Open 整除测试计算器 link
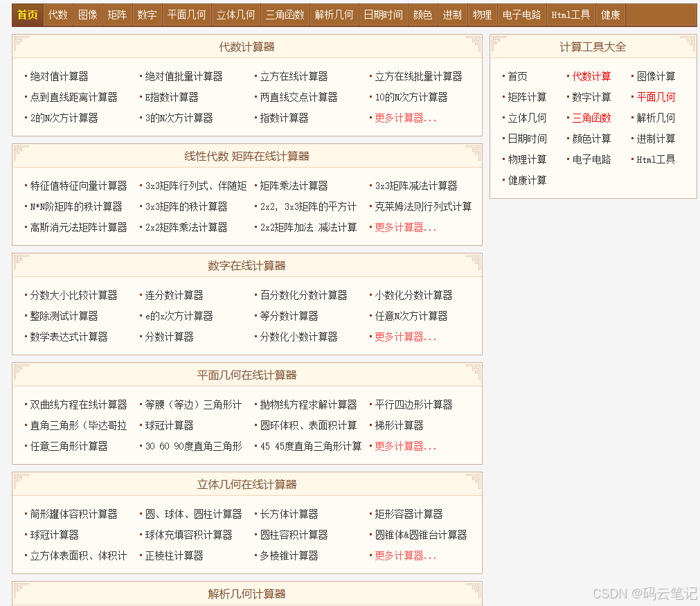Image resolution: width=700 pixels, height=606 pixels. 64,317
